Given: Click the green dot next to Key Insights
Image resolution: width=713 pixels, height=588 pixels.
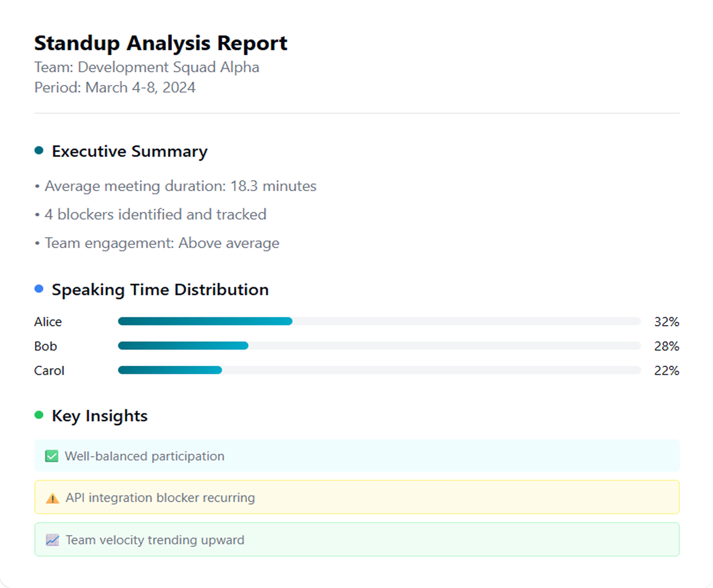Looking at the screenshot, I should tap(39, 415).
